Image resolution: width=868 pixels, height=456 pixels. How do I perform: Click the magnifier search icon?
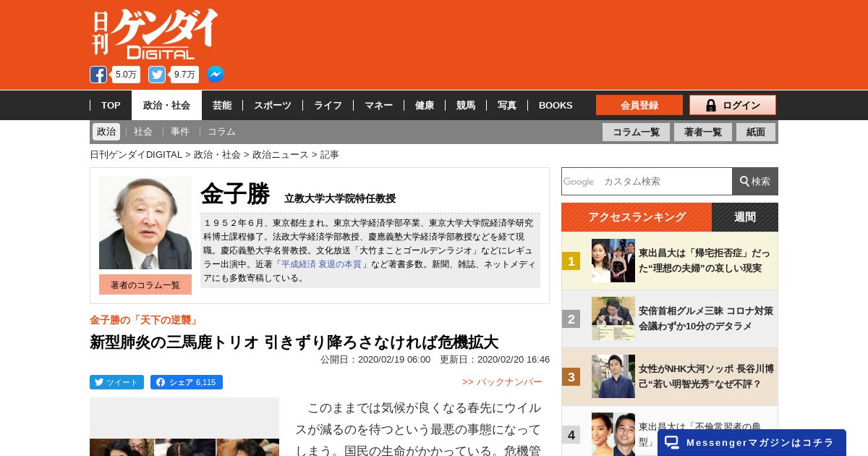tap(744, 181)
